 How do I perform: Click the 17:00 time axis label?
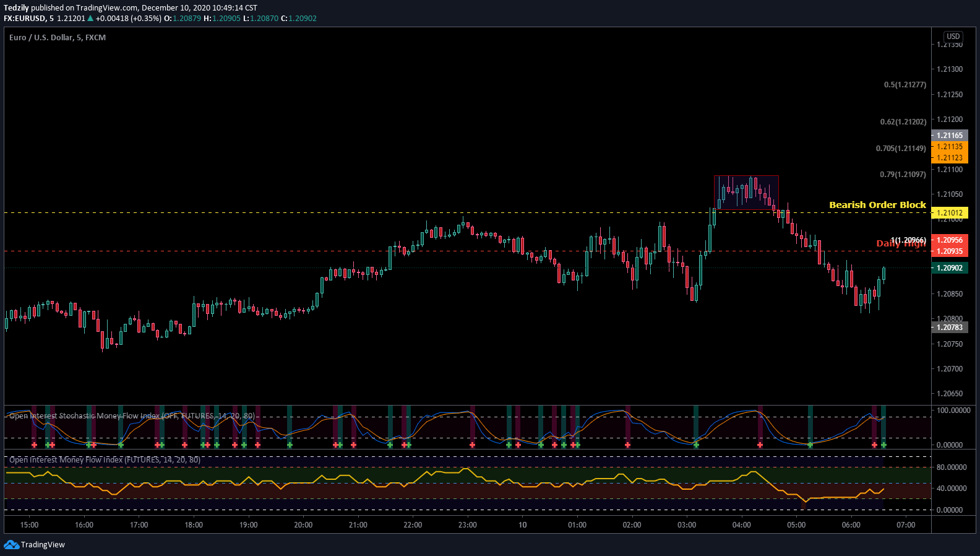click(x=139, y=525)
